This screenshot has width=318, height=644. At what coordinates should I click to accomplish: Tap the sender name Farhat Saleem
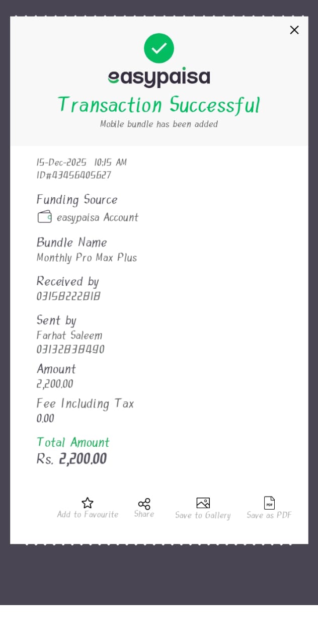point(69,335)
